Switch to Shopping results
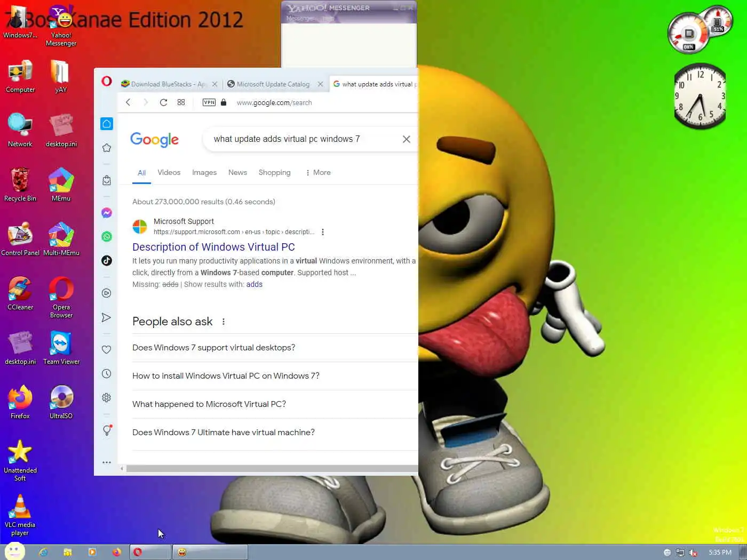 tap(274, 173)
